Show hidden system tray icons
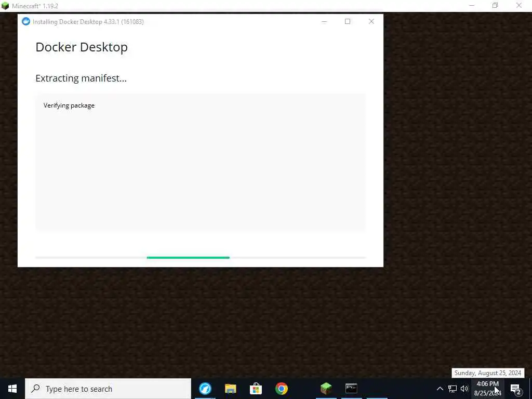 [440, 389]
